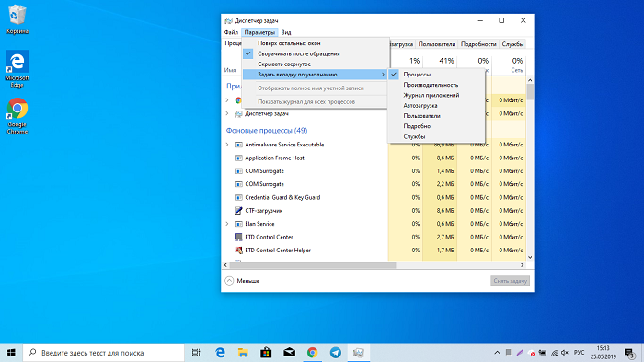644x362 pixels.
Task: Expand the Chrome app process row
Action: (x=227, y=100)
